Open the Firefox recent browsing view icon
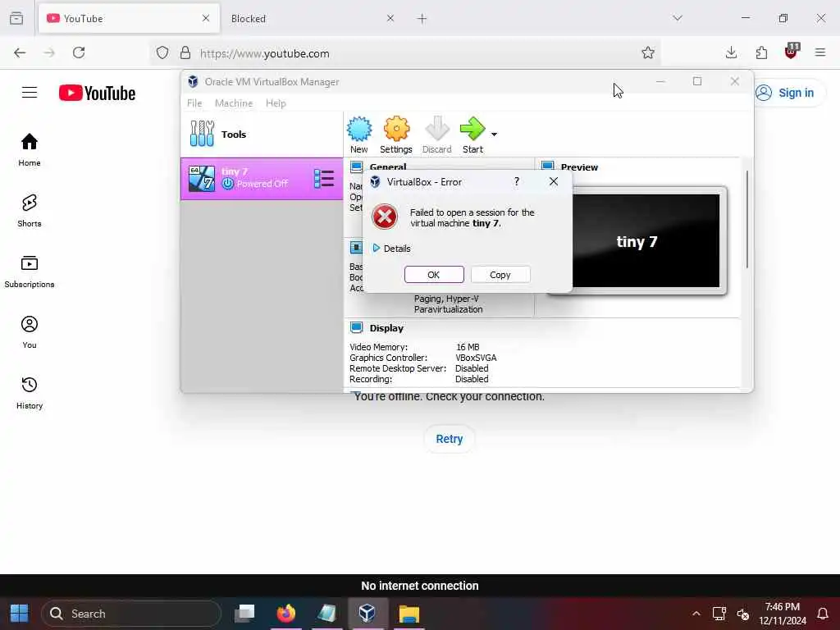The image size is (840, 630). 16,18
